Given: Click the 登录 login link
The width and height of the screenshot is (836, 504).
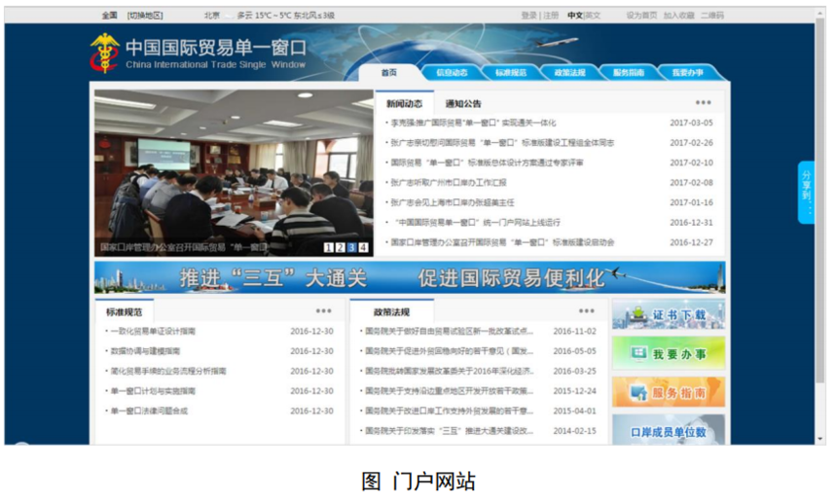Looking at the screenshot, I should tap(528, 16).
